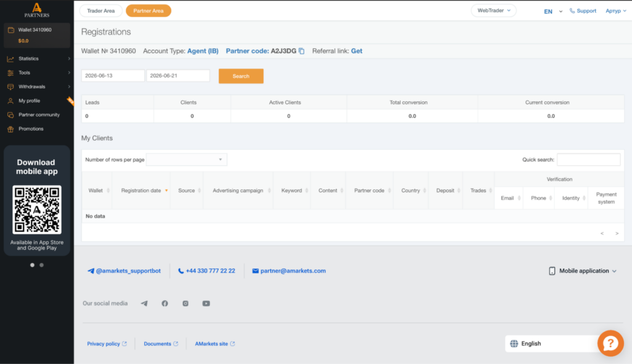Expand the WebTrader dropdown
This screenshot has width=632, height=364.
493,10
